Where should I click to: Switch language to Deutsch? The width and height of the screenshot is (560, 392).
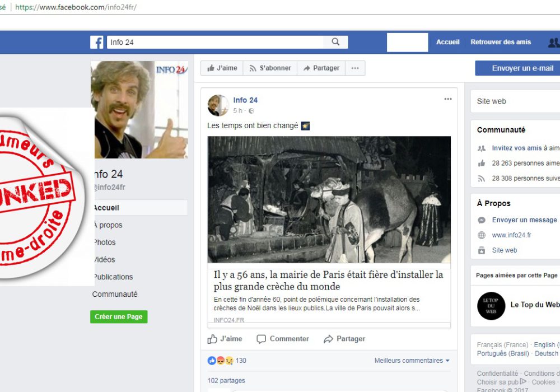547,353
